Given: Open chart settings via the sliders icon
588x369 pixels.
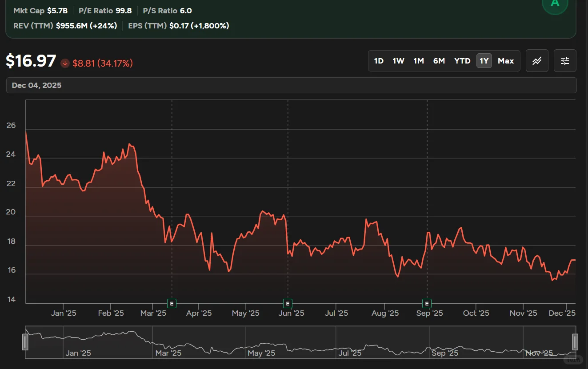Looking at the screenshot, I should tap(564, 61).
